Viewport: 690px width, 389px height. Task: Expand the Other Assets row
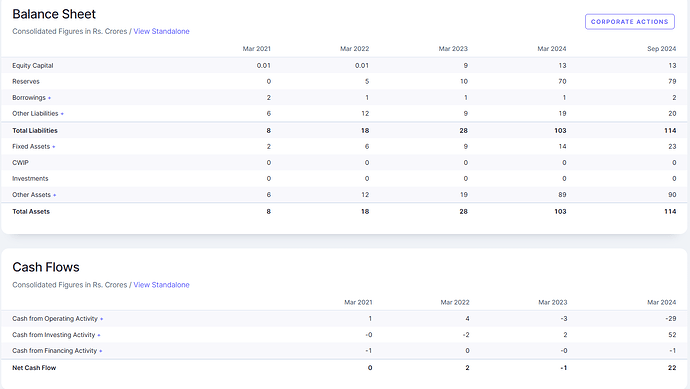pos(34,194)
